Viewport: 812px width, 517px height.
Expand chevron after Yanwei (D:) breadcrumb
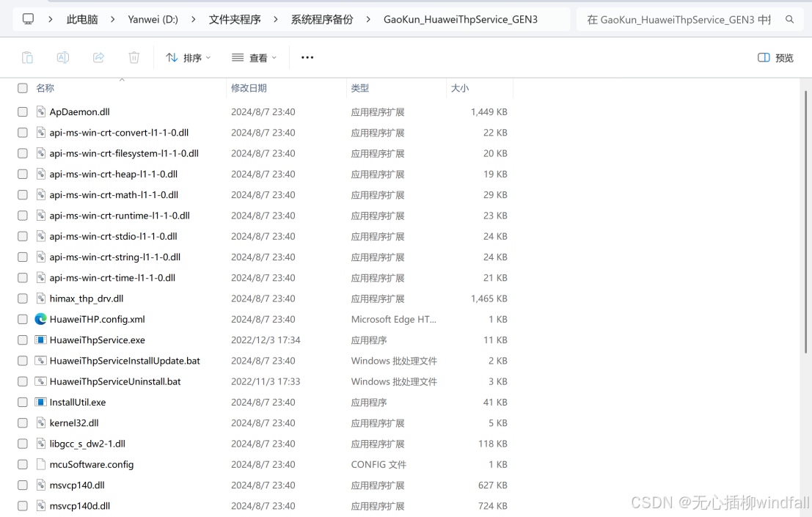pyautogui.click(x=193, y=19)
